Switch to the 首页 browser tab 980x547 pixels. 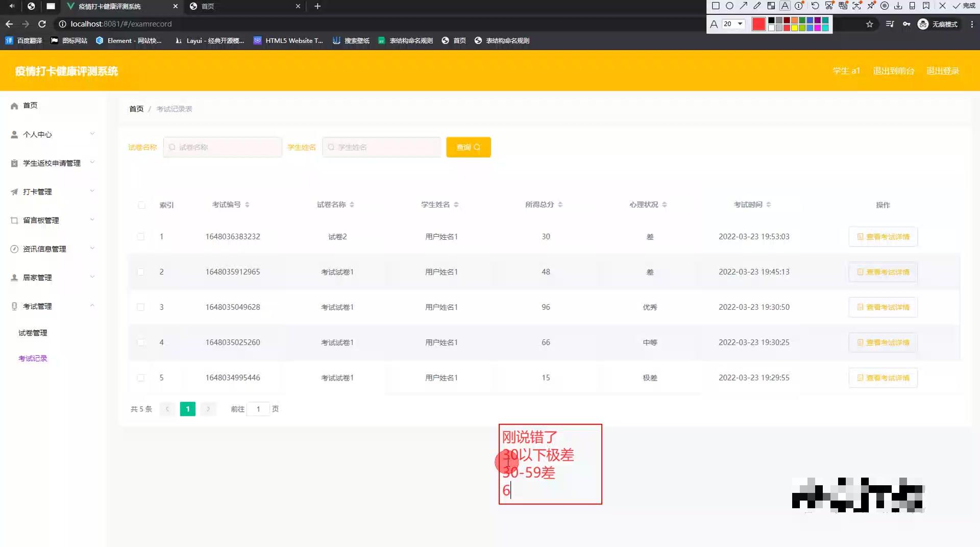pos(245,6)
